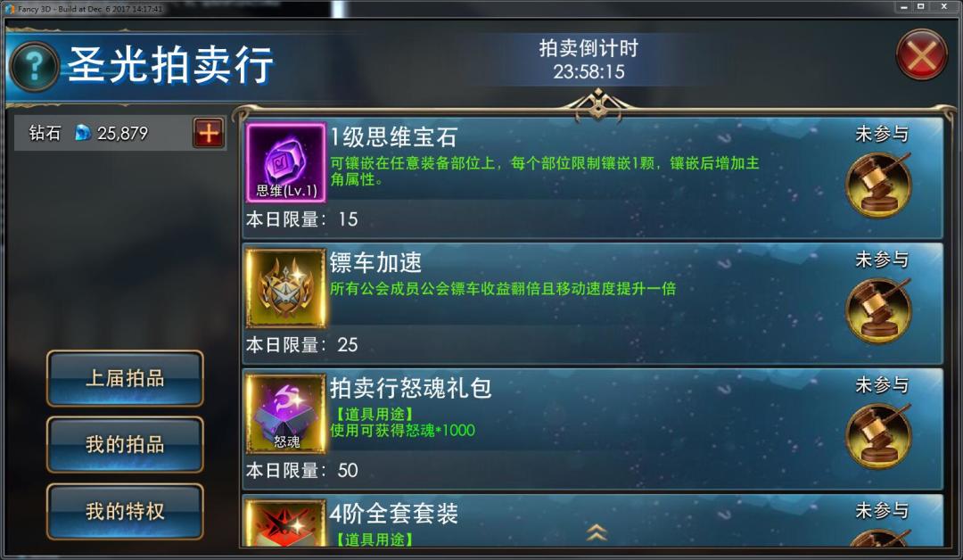Click the 4阶全套套装 item title
Image resolution: width=963 pixels, height=560 pixels.
(x=394, y=514)
